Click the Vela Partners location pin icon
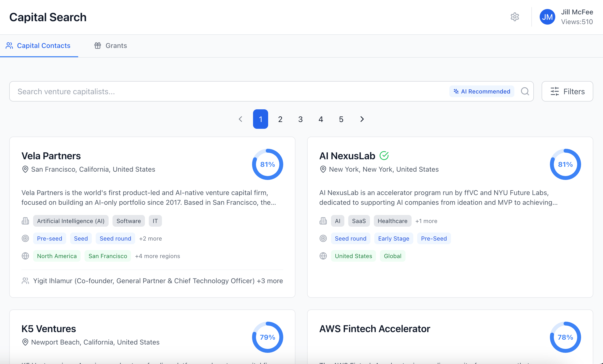This screenshot has width=603, height=364. click(25, 169)
